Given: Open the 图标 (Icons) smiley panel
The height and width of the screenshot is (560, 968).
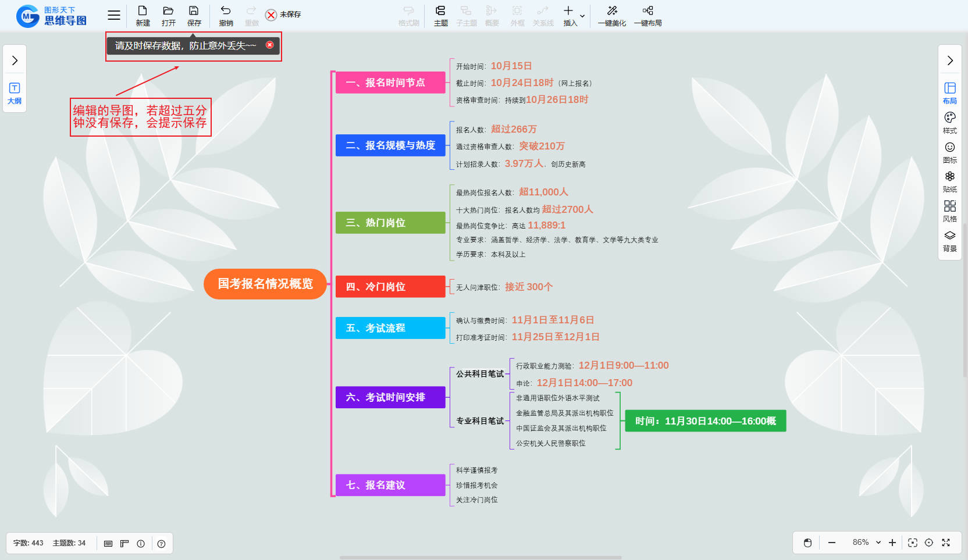Looking at the screenshot, I should (x=949, y=152).
